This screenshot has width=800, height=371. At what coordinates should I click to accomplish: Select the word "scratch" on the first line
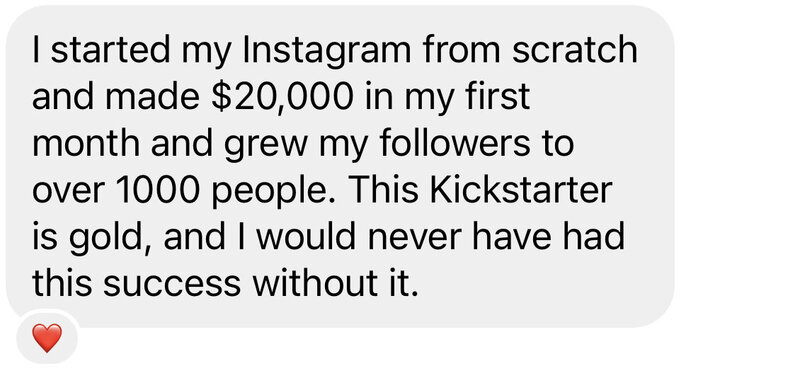pyautogui.click(x=574, y=50)
